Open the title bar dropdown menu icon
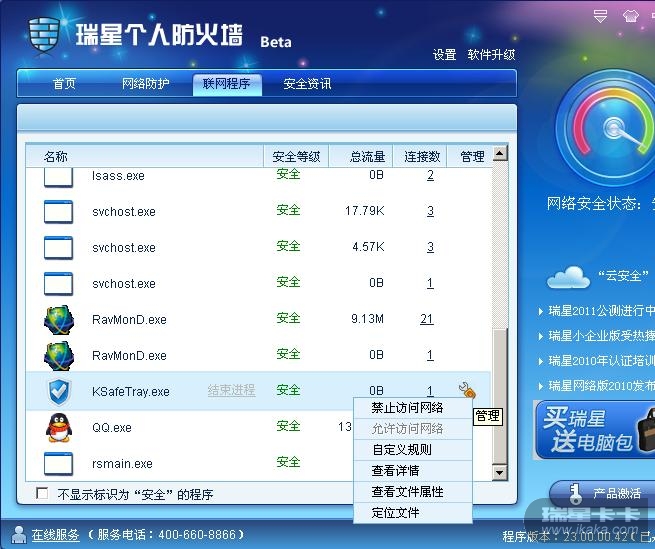 [600, 16]
